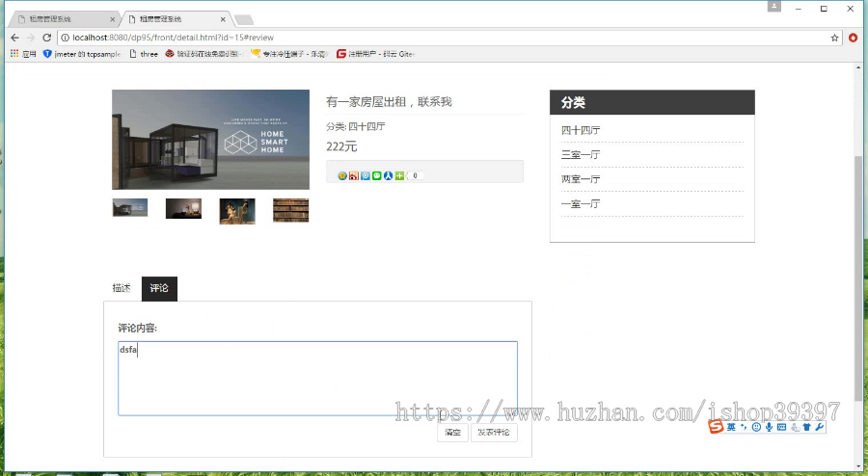Image resolution: width=868 pixels, height=476 pixels.
Task: Open Sogou emoji panel
Action: (756, 427)
